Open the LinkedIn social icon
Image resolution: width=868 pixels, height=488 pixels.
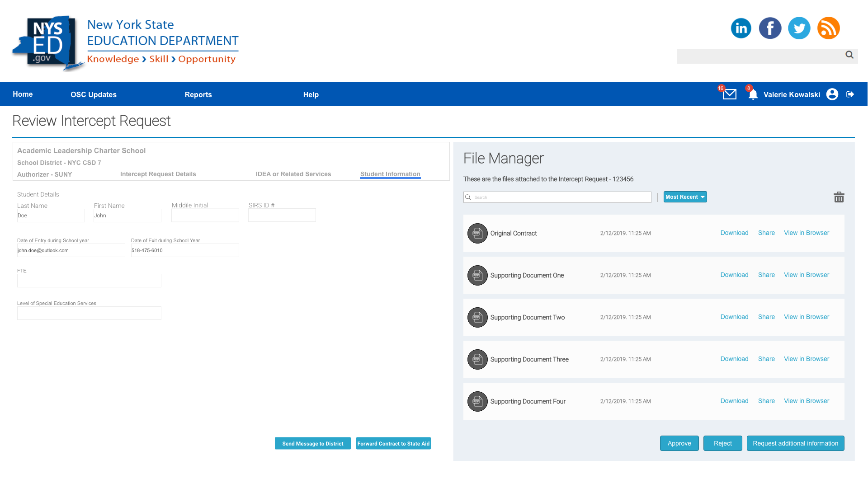pyautogui.click(x=741, y=28)
